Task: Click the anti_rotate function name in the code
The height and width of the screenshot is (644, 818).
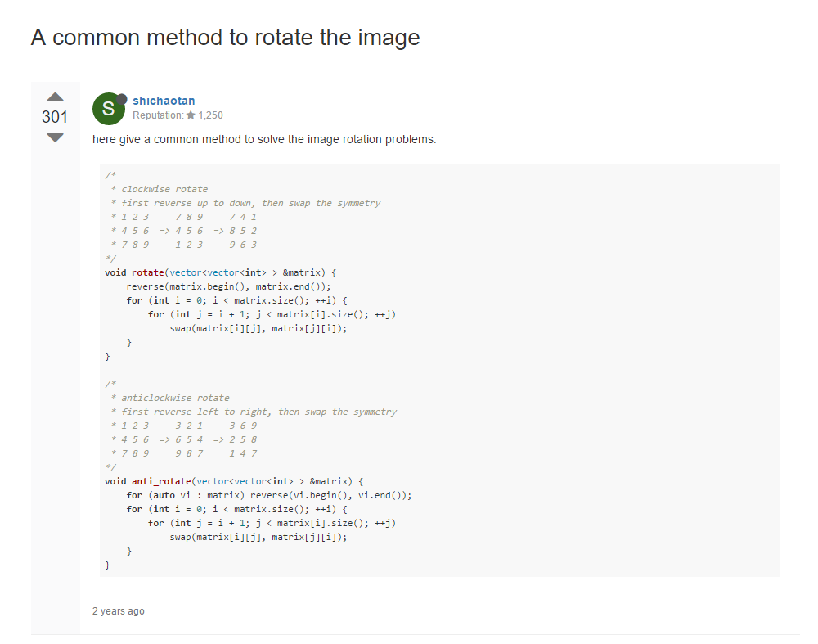Action: click(161, 481)
